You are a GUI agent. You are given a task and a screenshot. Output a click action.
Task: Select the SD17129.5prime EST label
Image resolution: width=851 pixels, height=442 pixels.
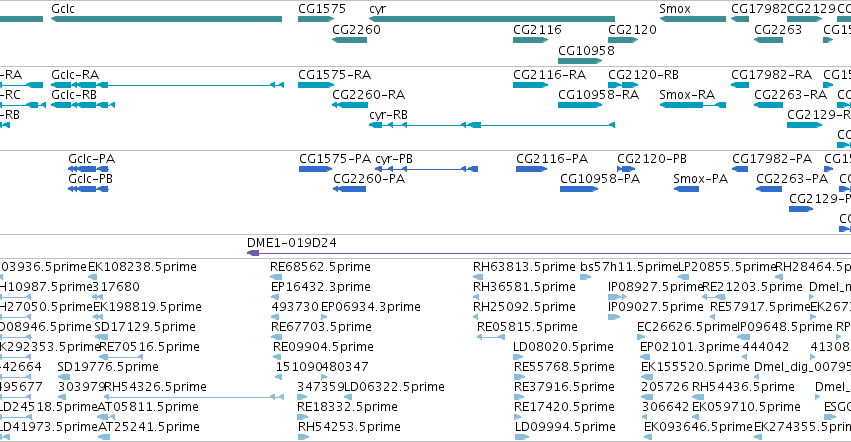click(x=145, y=327)
